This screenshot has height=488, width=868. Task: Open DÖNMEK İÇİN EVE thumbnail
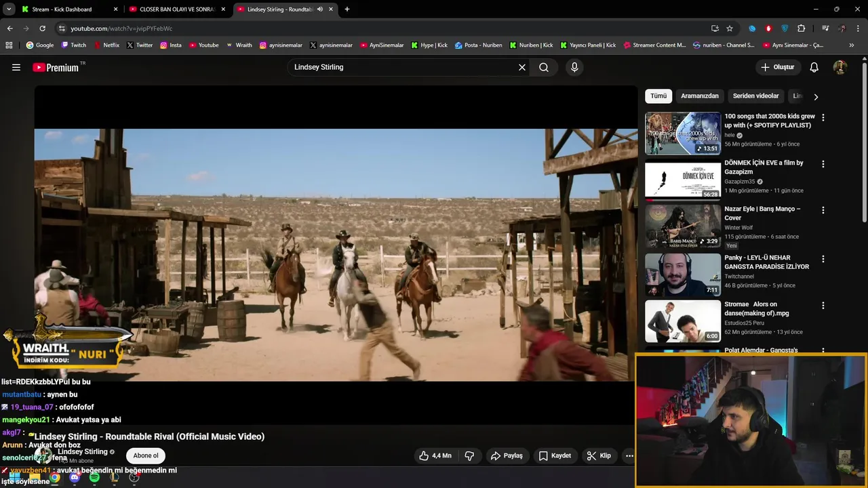[683, 180]
